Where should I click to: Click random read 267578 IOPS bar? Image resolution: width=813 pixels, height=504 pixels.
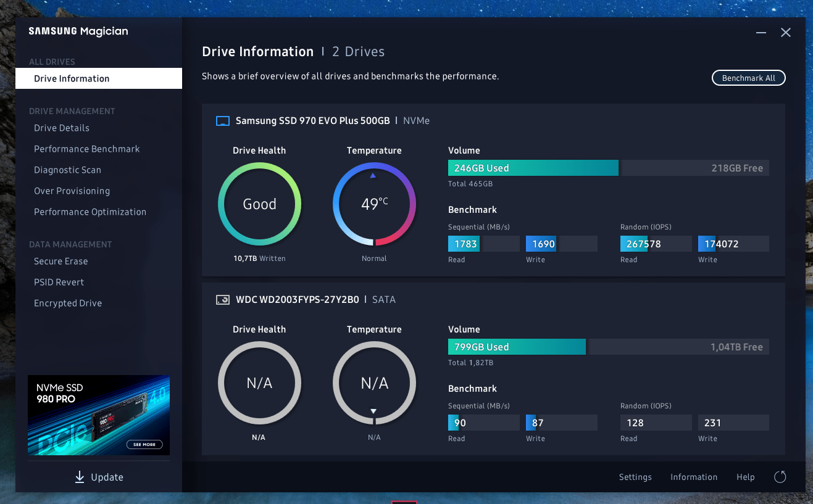coord(656,244)
